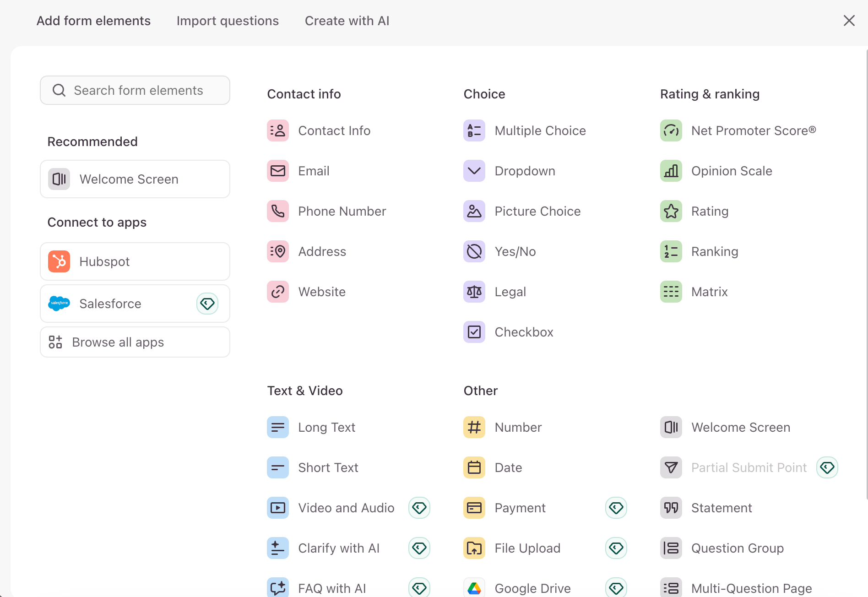The image size is (868, 597).
Task: Click the Legal scales icon
Action: point(474,292)
